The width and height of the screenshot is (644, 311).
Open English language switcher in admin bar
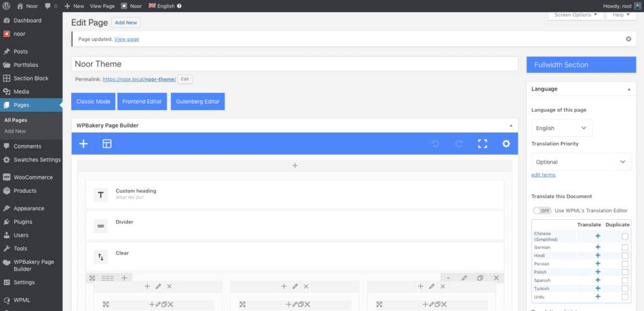tap(165, 6)
